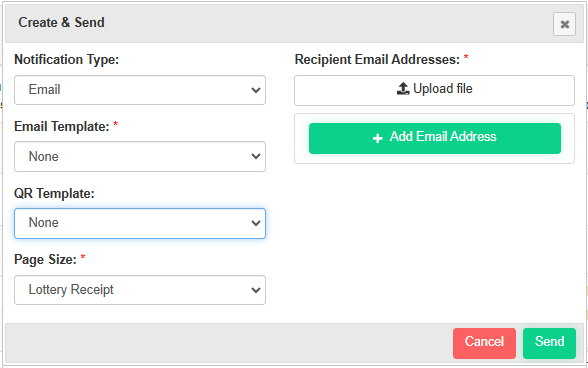Screen dimensions: 588x368
Task: Click the QR Template label
Action: tap(54, 194)
